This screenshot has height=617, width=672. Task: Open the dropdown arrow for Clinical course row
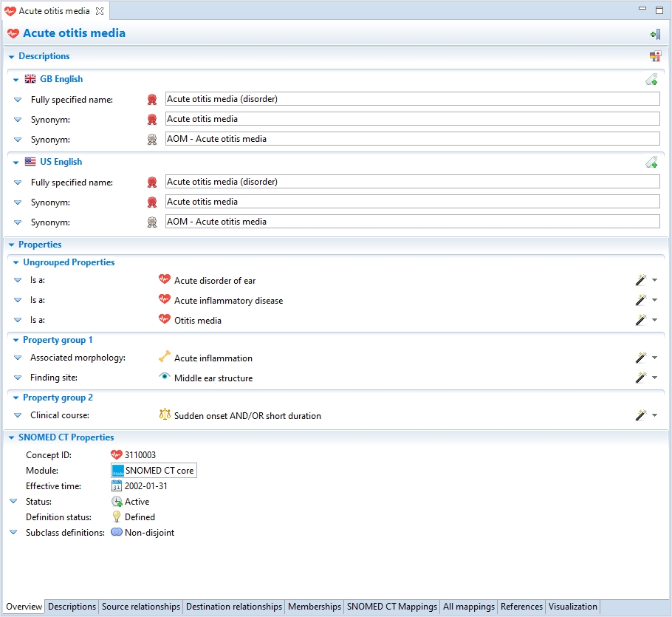point(655,416)
